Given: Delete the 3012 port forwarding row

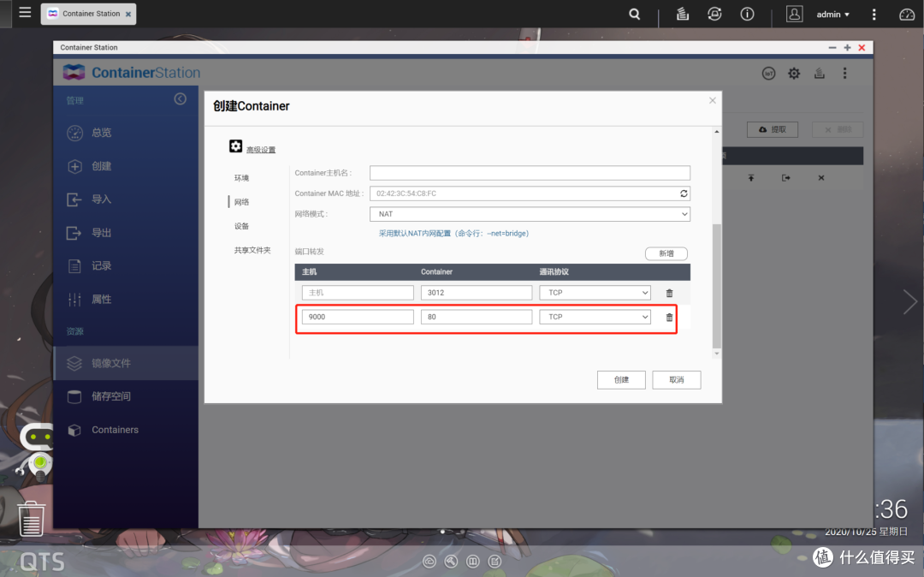Looking at the screenshot, I should (669, 293).
